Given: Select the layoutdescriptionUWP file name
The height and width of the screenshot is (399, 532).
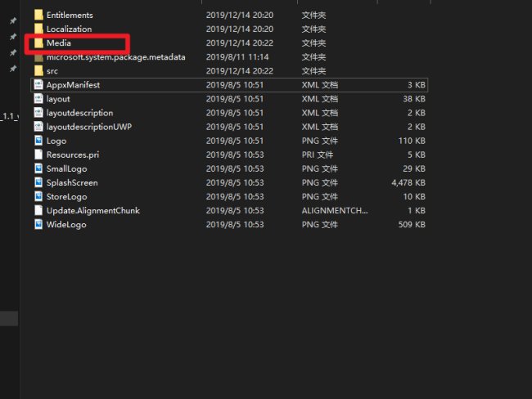Looking at the screenshot, I should point(89,127).
